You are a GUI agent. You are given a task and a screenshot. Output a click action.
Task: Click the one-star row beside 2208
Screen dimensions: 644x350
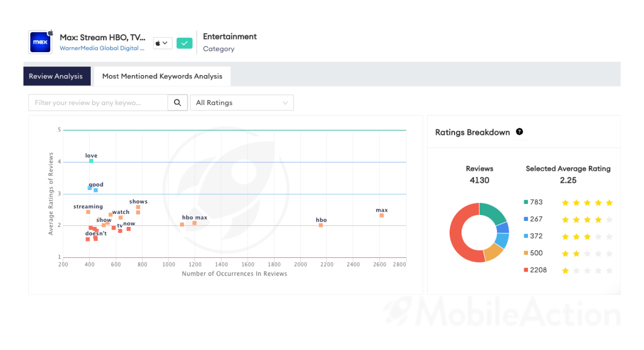(x=587, y=271)
